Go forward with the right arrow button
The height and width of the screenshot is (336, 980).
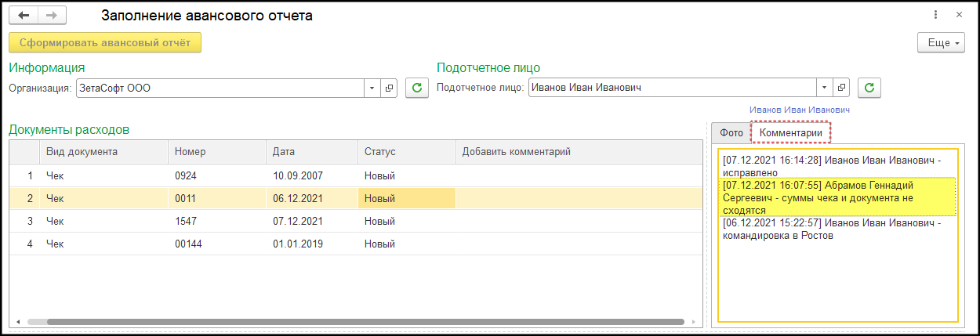pos(52,15)
